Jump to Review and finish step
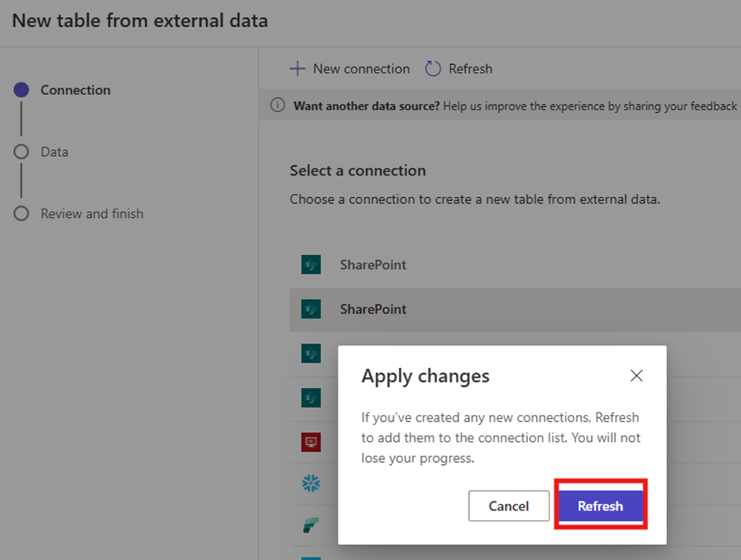The image size is (741, 560). tap(92, 214)
